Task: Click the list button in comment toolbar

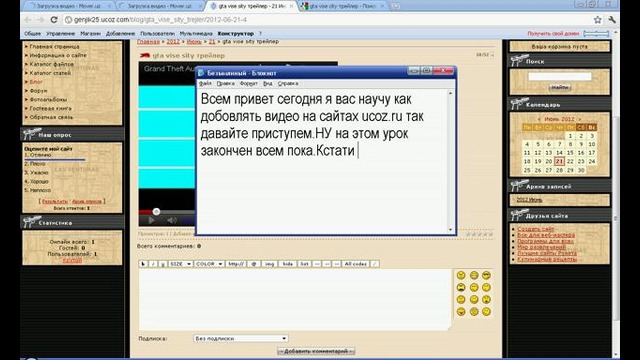Action: pyautogui.click(x=304, y=264)
